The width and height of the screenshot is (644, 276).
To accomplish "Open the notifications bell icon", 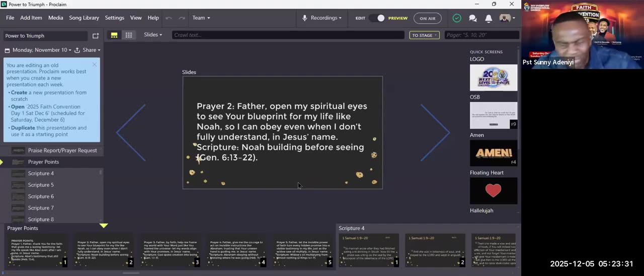I will click(x=489, y=18).
